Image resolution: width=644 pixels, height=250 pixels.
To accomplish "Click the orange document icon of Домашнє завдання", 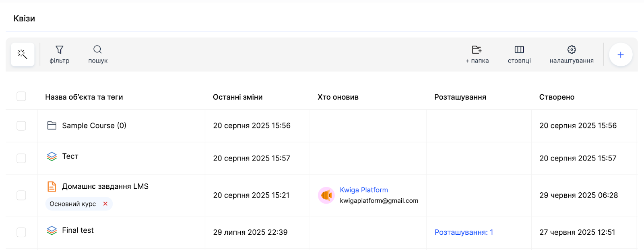I will (x=52, y=186).
